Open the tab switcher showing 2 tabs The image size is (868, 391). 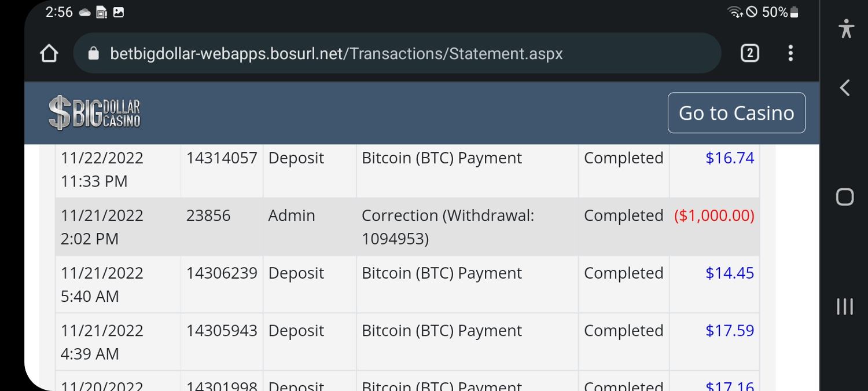[x=749, y=54]
